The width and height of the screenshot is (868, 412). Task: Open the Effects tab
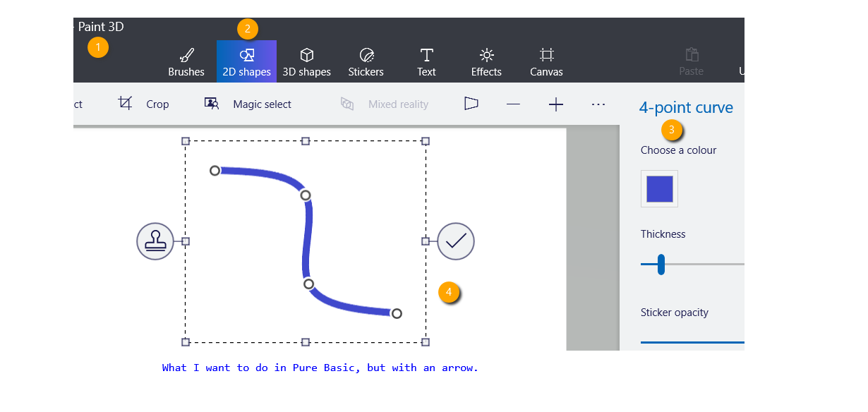(486, 61)
